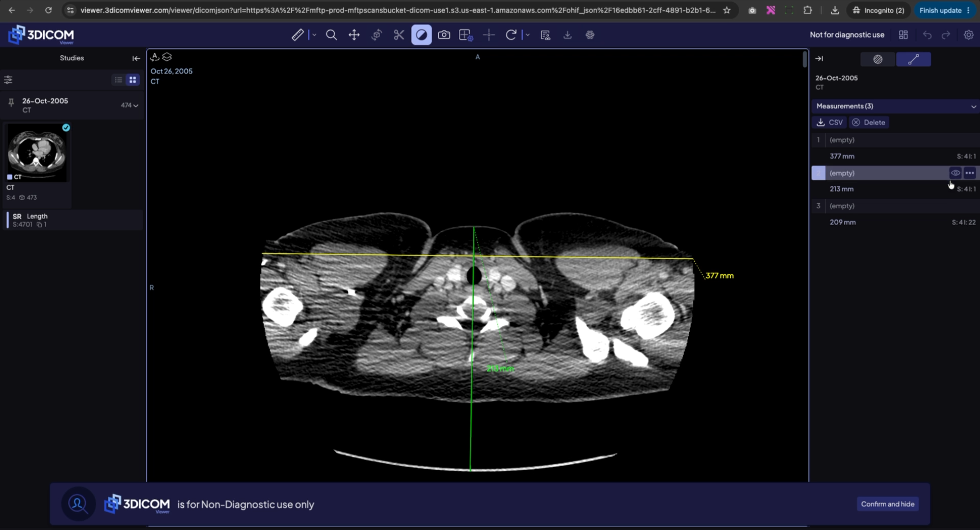Open browser downloads
This screenshot has width=980, height=530.
coord(835,10)
